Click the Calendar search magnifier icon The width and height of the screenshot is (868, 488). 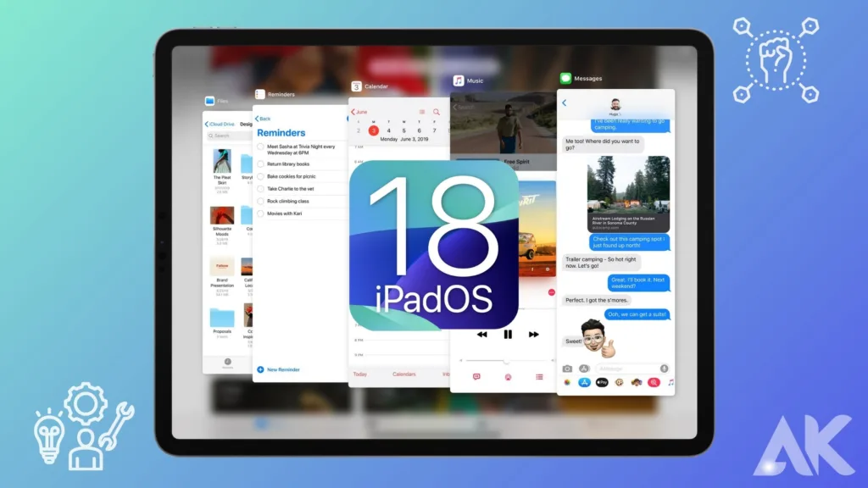tap(437, 112)
